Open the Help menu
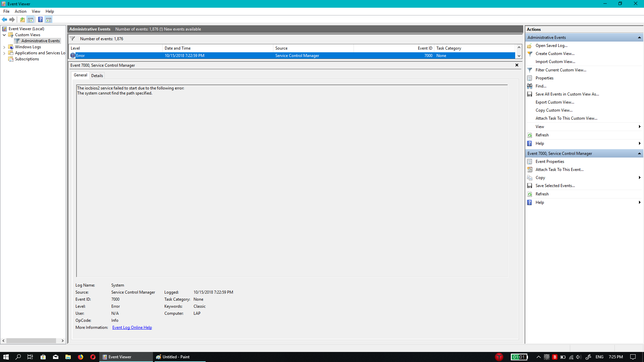Viewport: 644px width, 362px height. click(x=50, y=11)
